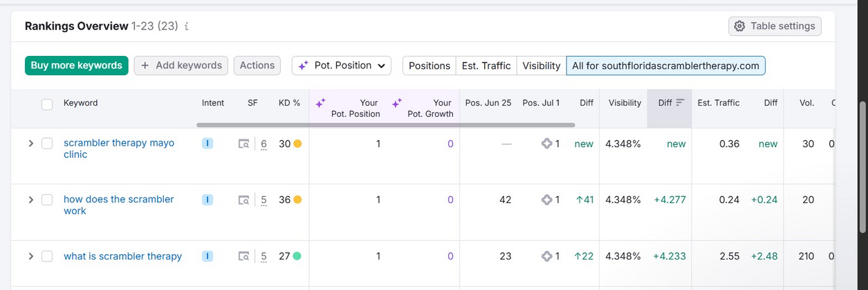Viewport: 868px width, 290px height.
Task: Open scrambler therapy mayo clinic keyword link
Action: (119, 148)
